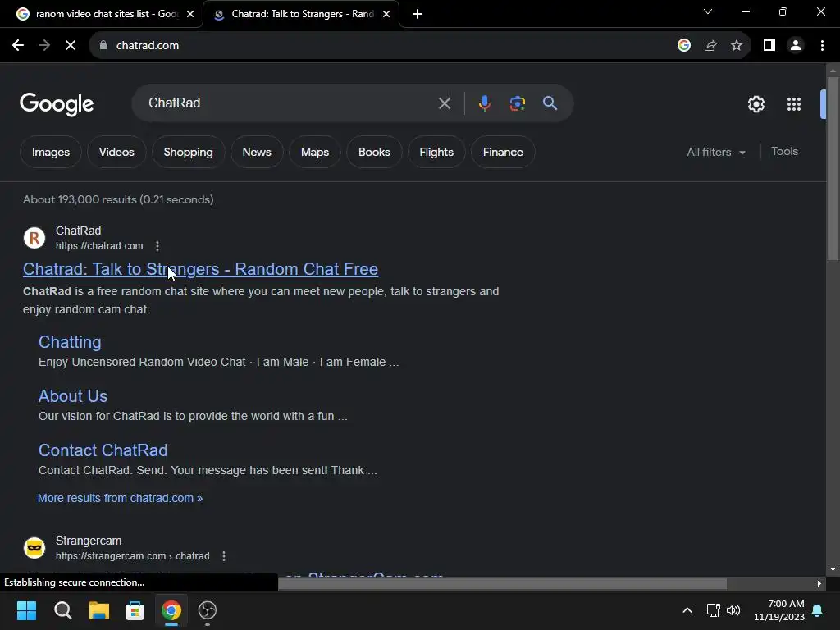The image size is (840, 630).
Task: Open the Chrome profile menu
Action: [796, 46]
